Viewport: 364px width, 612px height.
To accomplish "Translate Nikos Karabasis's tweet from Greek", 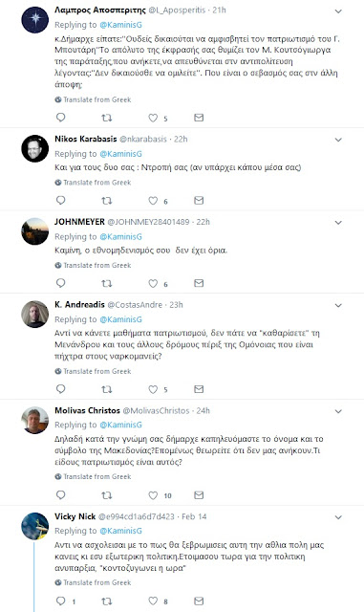I will (x=93, y=183).
